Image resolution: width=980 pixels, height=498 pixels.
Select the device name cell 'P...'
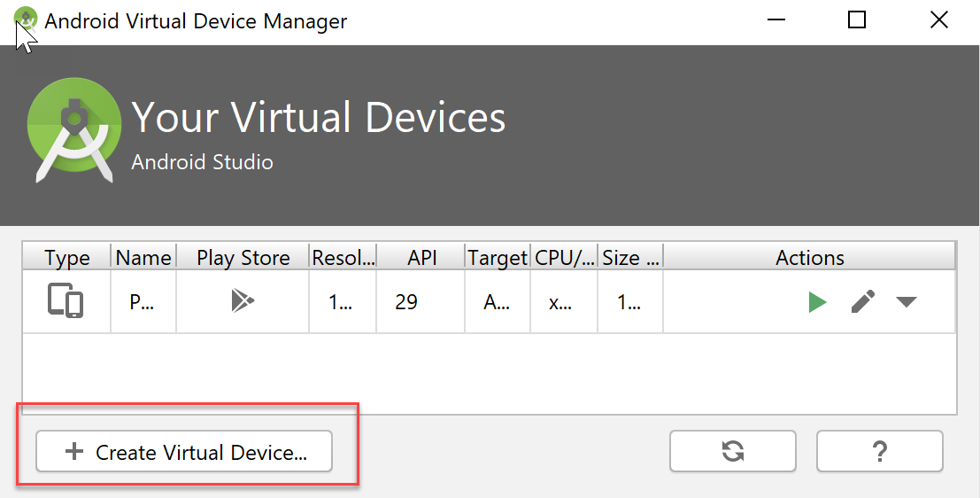[143, 301]
